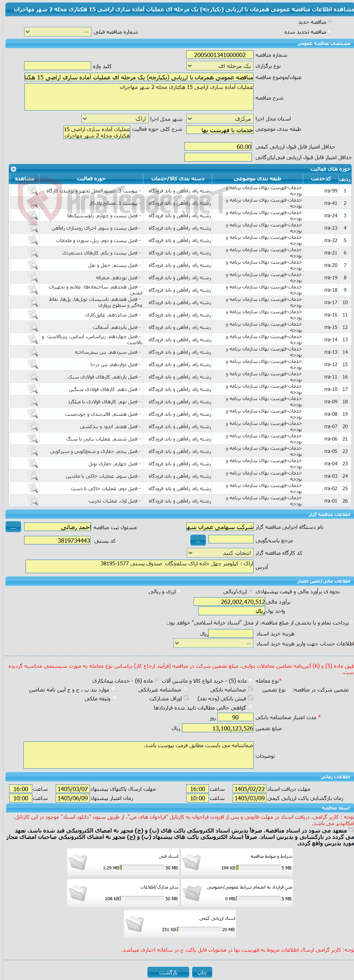The image size is (354, 980).
Task: Open view icon for row rra-08
Action: (x=33, y=414)
